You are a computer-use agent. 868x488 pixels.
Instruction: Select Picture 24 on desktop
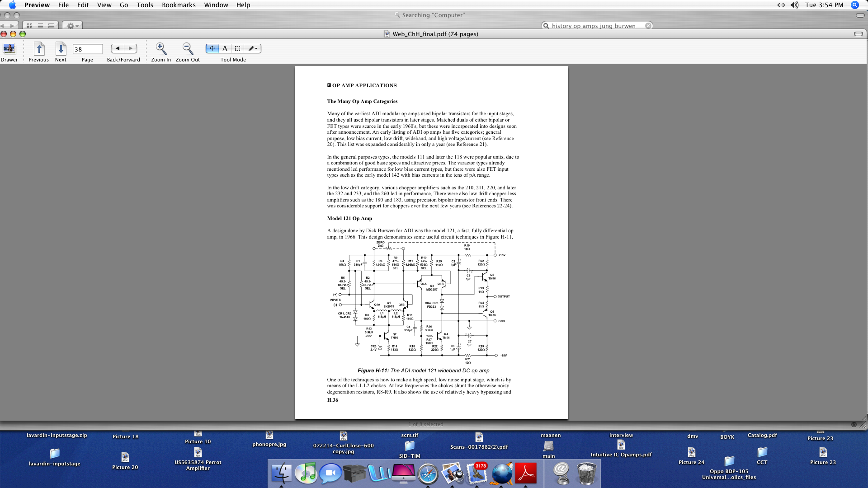tap(691, 455)
